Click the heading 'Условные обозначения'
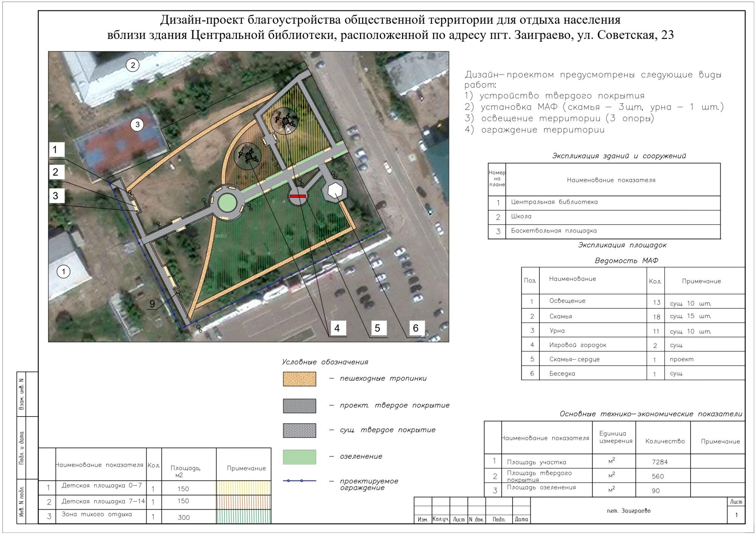Image resolution: width=756 pixels, height=534 pixels. (325, 362)
